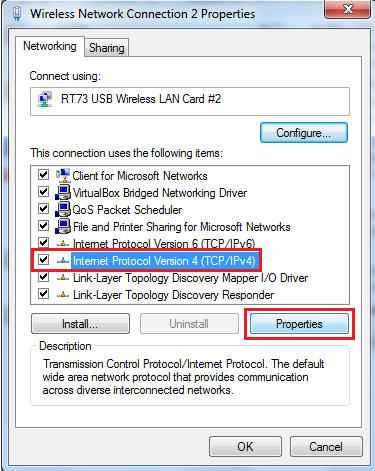This screenshot has height=471, width=375.
Task: Click the Client for Microsoft Networks icon
Action: [63, 175]
